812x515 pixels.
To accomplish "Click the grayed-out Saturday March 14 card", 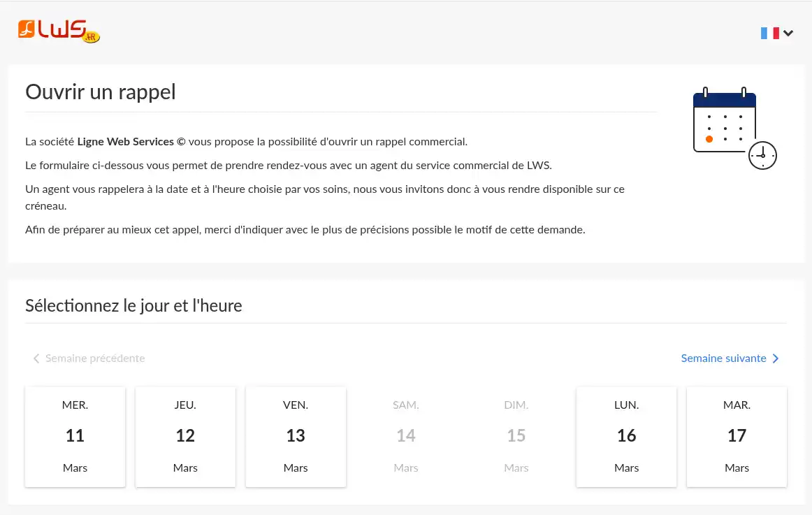I will (406, 436).
